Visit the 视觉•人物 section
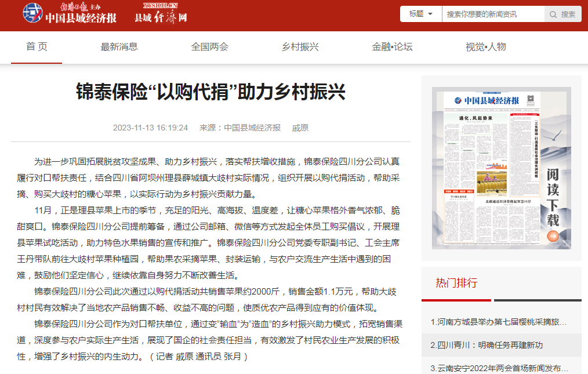The height and width of the screenshot is (374, 588). point(485,47)
